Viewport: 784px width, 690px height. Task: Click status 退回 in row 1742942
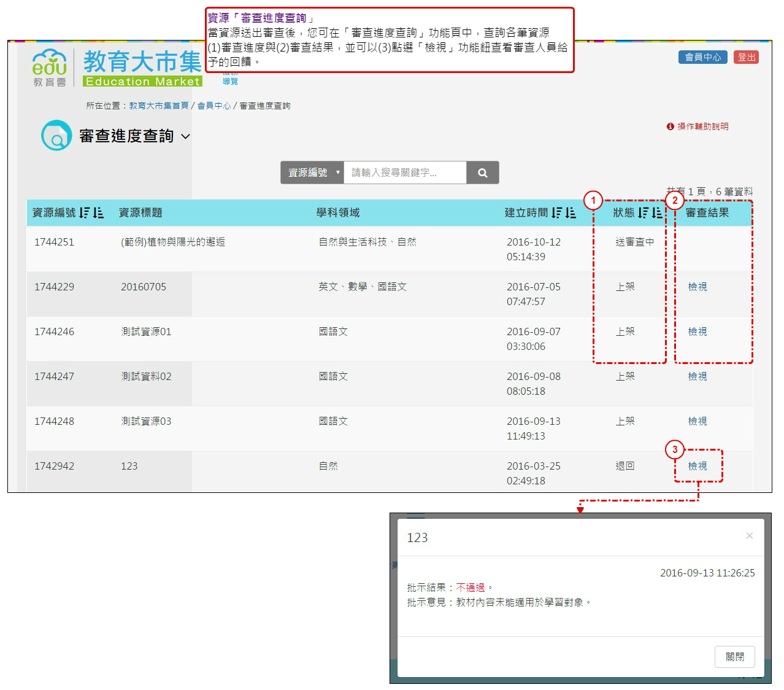coord(625,466)
